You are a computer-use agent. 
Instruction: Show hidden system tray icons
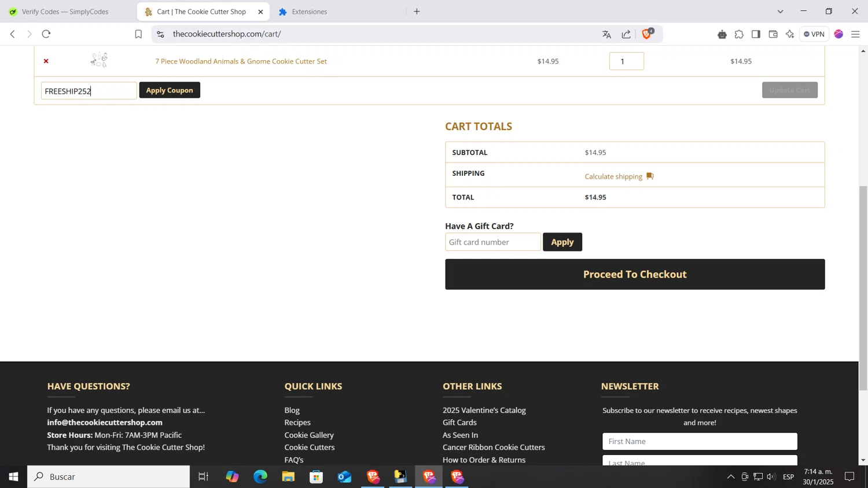tap(730, 476)
